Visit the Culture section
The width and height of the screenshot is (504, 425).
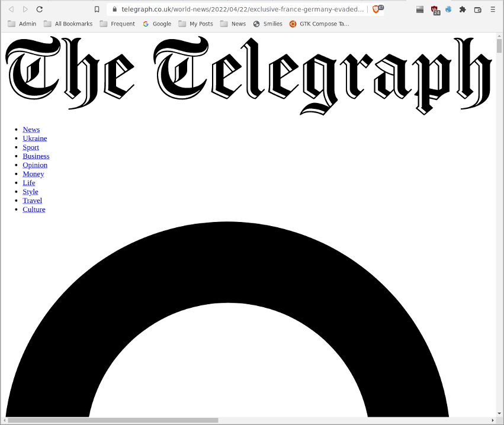point(34,210)
